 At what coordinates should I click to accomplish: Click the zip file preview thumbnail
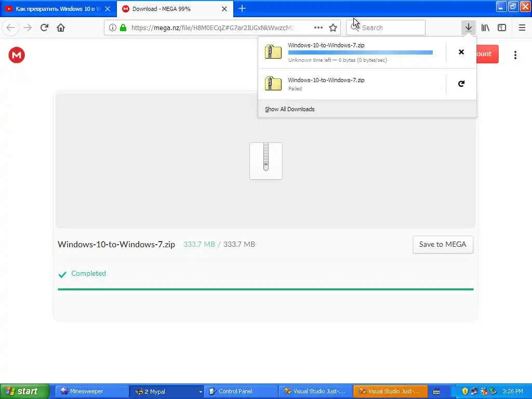pos(266,161)
